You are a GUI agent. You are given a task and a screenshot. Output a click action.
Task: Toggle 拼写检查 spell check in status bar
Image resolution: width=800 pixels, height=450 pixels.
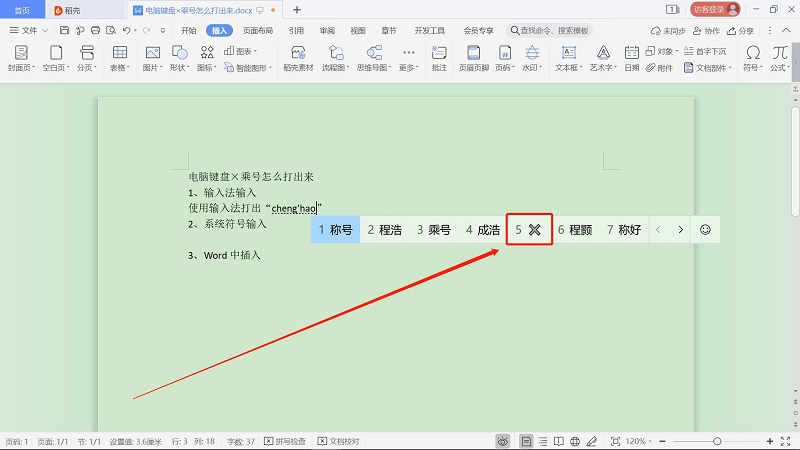[x=289, y=441]
